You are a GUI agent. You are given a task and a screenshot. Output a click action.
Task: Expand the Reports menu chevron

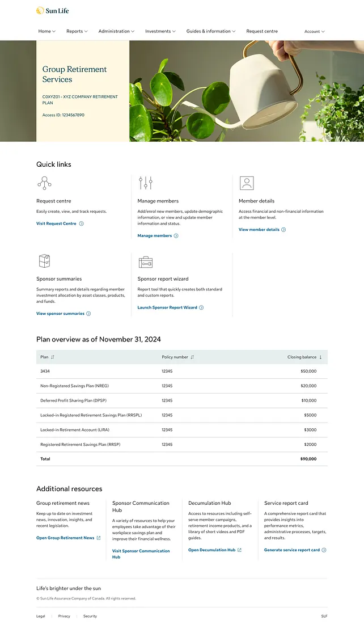tap(86, 31)
